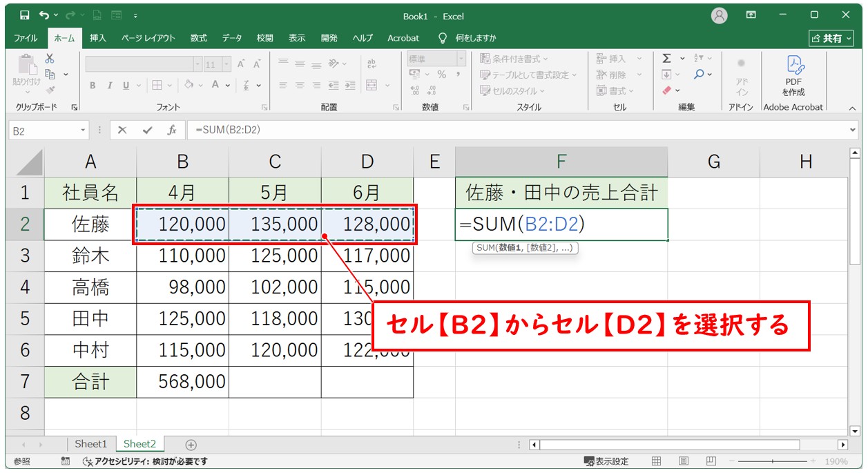
Task: Open the 挿入 ribbon tab
Action: pos(98,38)
